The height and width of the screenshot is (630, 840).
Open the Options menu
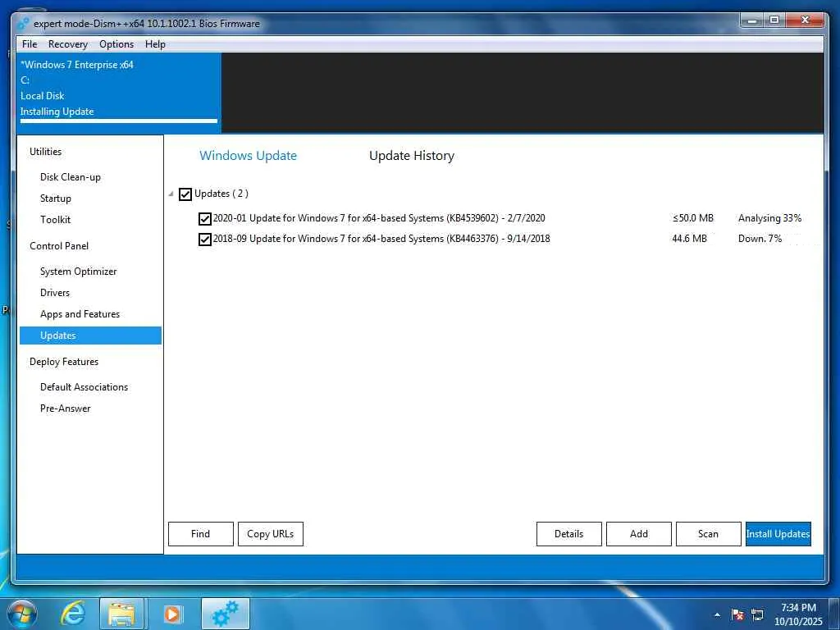pyautogui.click(x=116, y=44)
